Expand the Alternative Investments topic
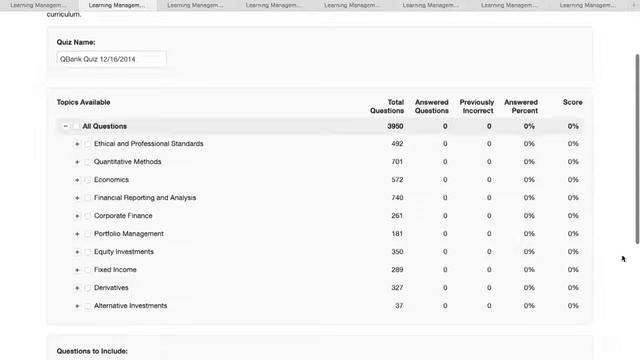 [77, 306]
